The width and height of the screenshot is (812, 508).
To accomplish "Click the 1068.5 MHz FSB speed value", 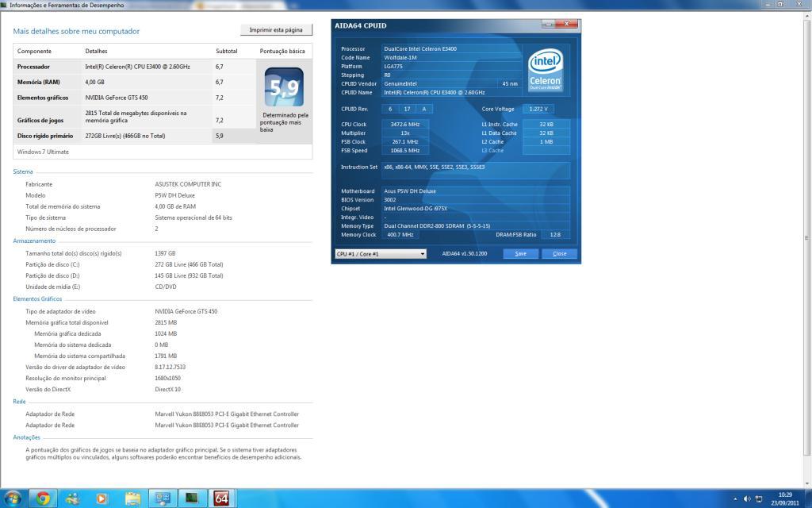I will [x=405, y=150].
